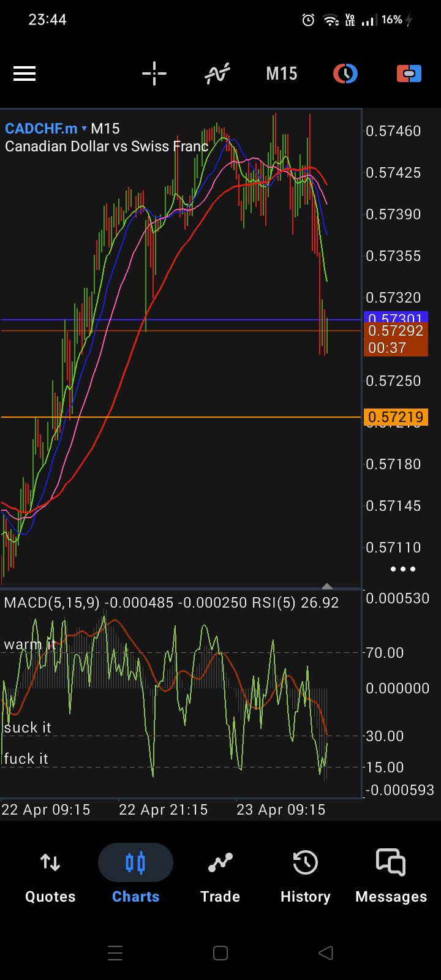Open three-dot options on price scale
The height and width of the screenshot is (980, 441).
tap(403, 569)
